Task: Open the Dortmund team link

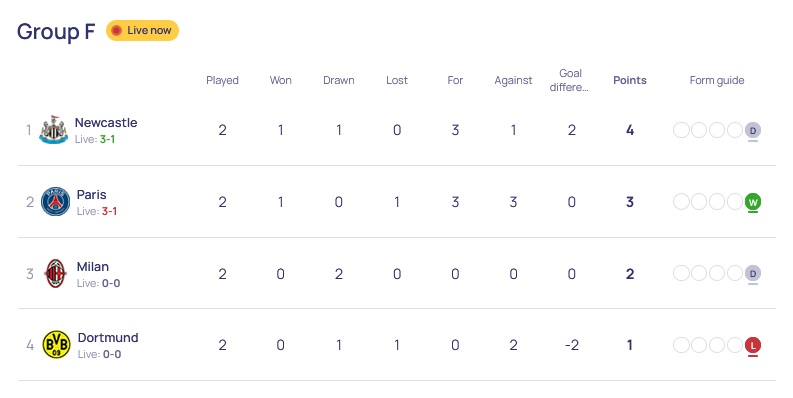Action: point(108,338)
